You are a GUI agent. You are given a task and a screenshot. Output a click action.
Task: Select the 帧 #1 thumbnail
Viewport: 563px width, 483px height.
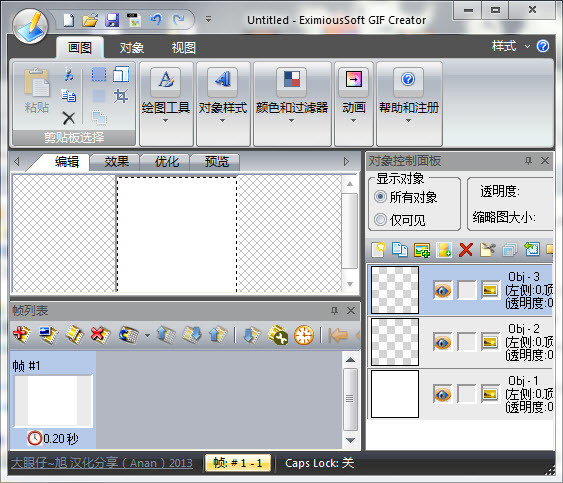tap(53, 401)
